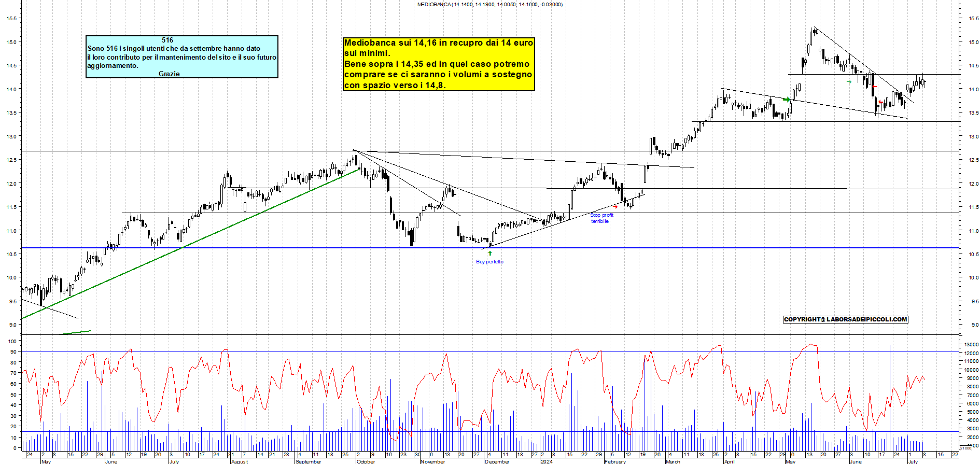The height and width of the screenshot is (464, 980).
Task: Click the '2024' year label on time axis
Action: click(546, 461)
